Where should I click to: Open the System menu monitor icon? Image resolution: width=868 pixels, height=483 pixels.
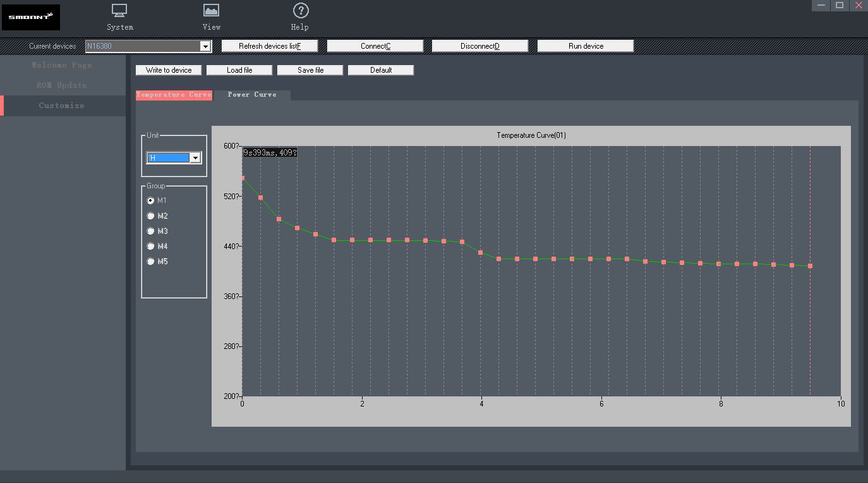119,11
